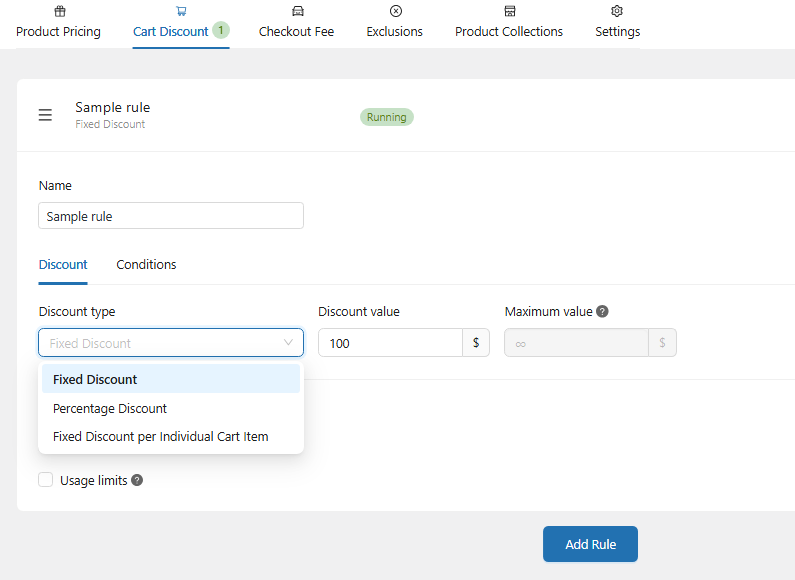This screenshot has width=795, height=580.
Task: Click the Name field label
Action: click(55, 186)
